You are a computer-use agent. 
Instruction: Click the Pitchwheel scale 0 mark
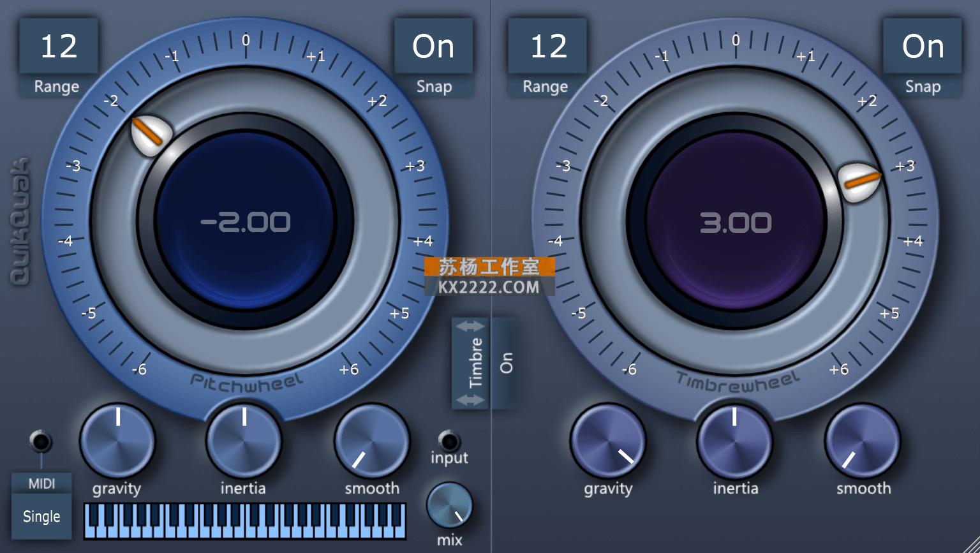(246, 40)
